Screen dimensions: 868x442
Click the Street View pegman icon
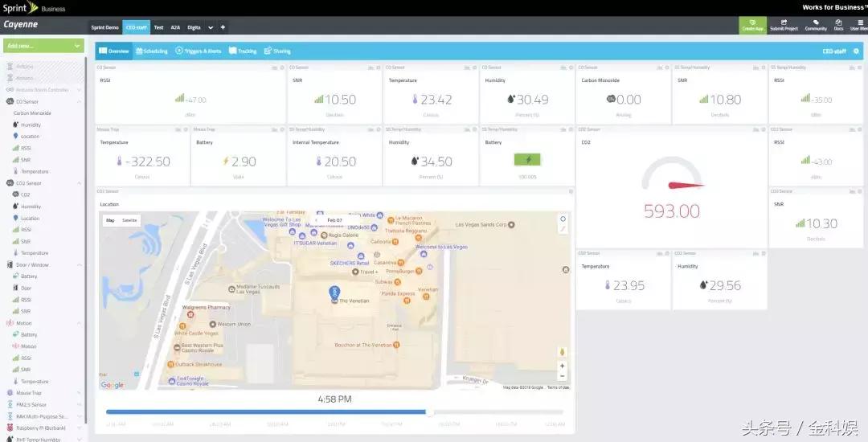coord(562,351)
